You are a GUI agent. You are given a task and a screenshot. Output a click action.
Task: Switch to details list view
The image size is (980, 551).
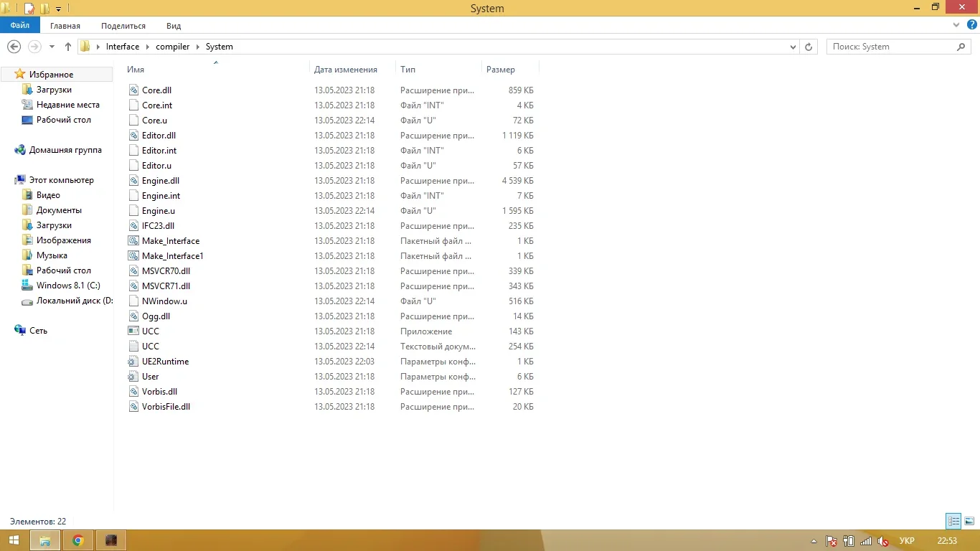coord(953,522)
